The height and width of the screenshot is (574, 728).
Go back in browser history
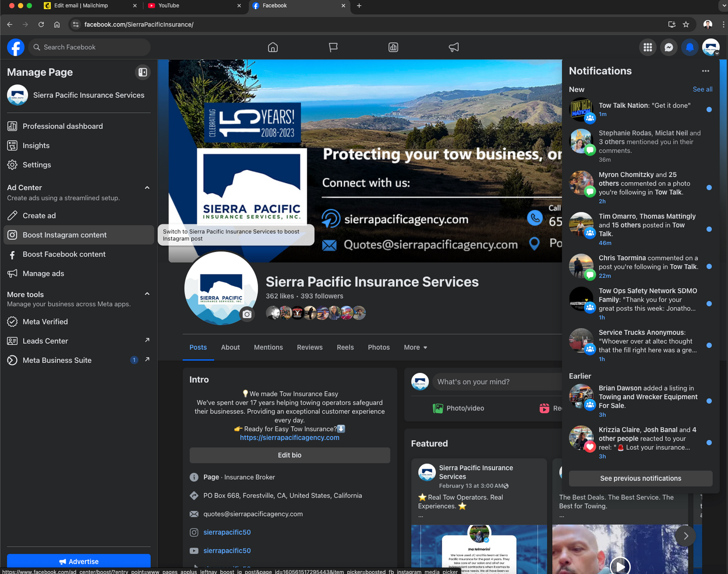10,24
